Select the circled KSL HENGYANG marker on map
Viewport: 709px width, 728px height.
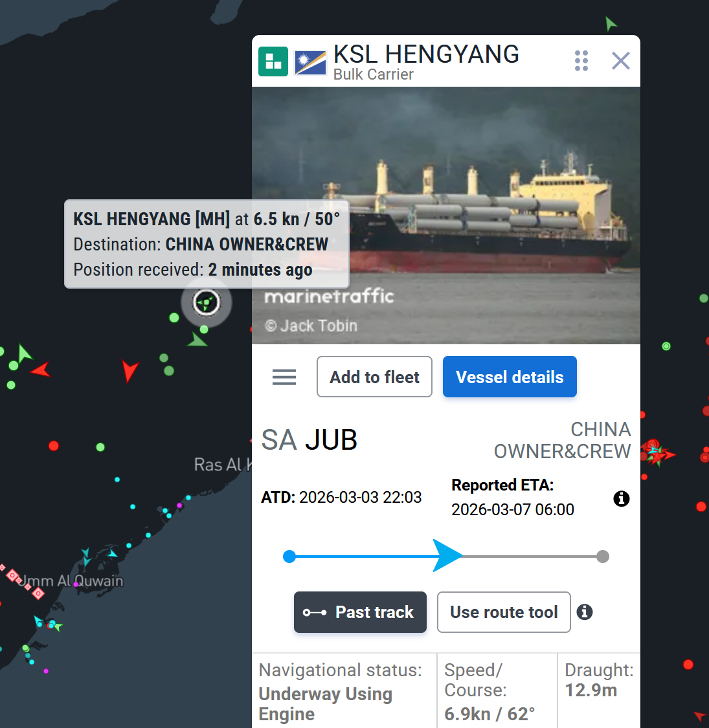(x=207, y=303)
